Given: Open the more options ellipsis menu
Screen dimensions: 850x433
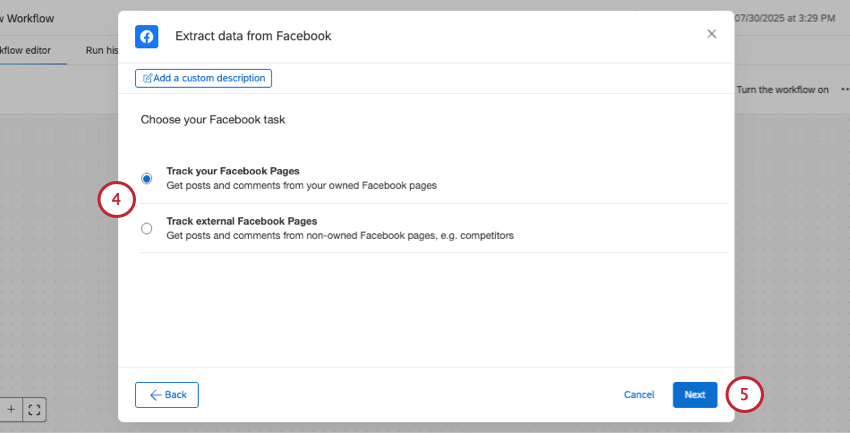Looking at the screenshot, I should point(844,89).
